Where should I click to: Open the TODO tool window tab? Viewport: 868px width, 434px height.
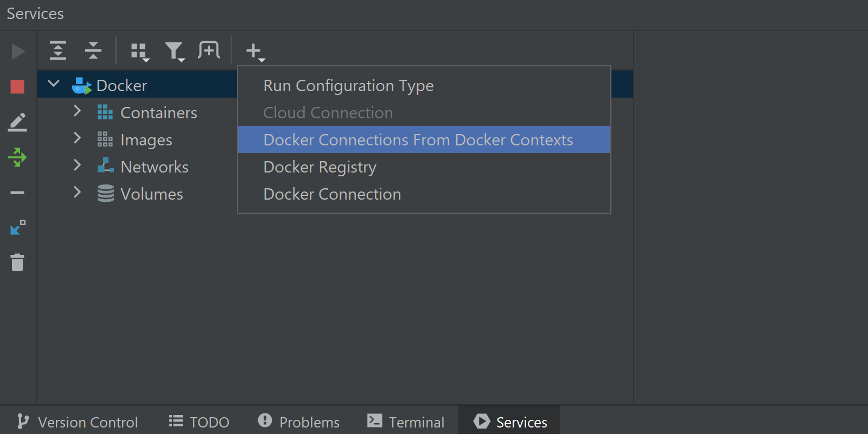click(x=199, y=422)
